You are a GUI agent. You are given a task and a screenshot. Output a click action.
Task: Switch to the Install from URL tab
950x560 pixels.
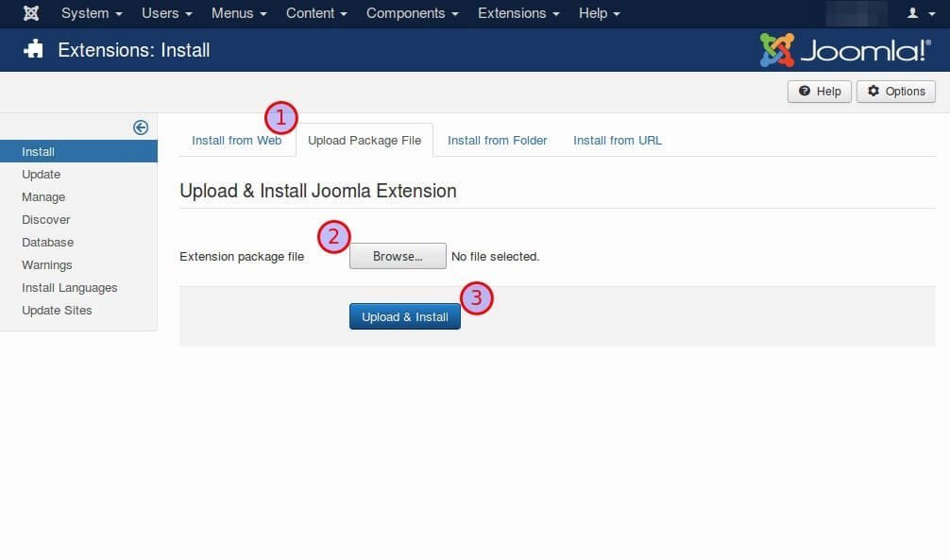(x=618, y=141)
